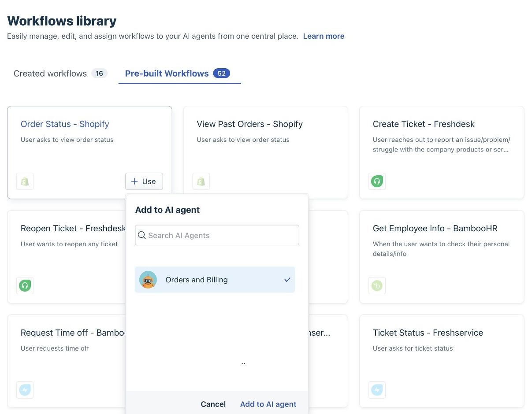
Task: Click the checkmark next to Orders and Billing
Action: tap(287, 280)
